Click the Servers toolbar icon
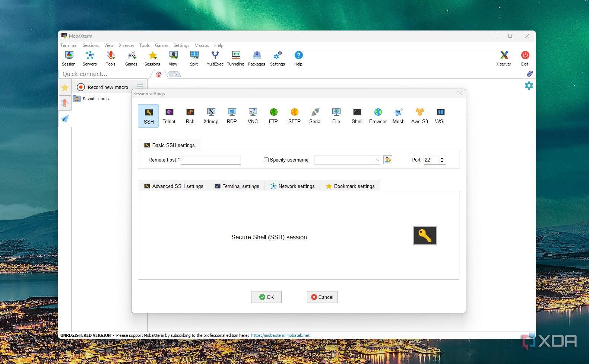The height and width of the screenshot is (364, 589). (x=90, y=58)
